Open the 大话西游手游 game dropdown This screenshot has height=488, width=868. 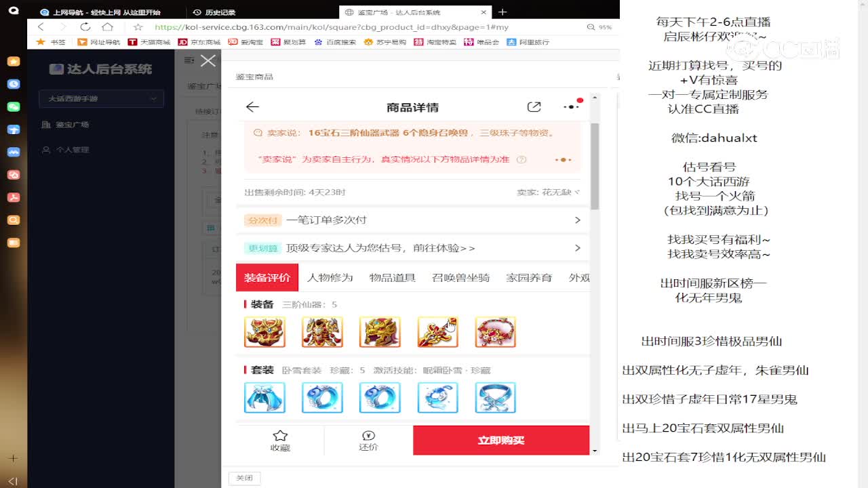click(101, 98)
